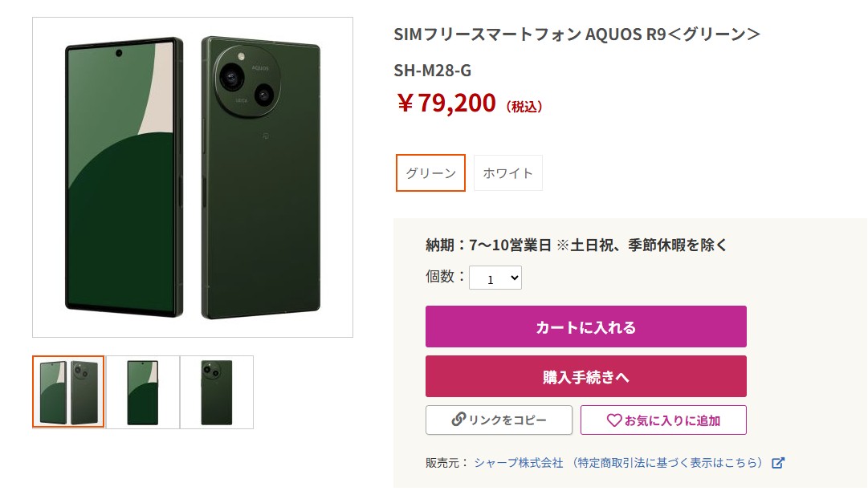Click the 個数 label next to the quantity selector

445,277
